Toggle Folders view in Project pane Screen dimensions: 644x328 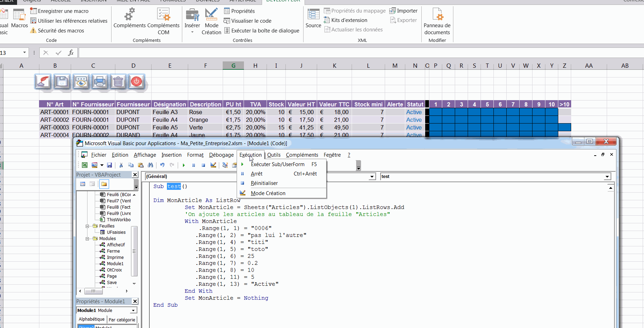(x=104, y=184)
